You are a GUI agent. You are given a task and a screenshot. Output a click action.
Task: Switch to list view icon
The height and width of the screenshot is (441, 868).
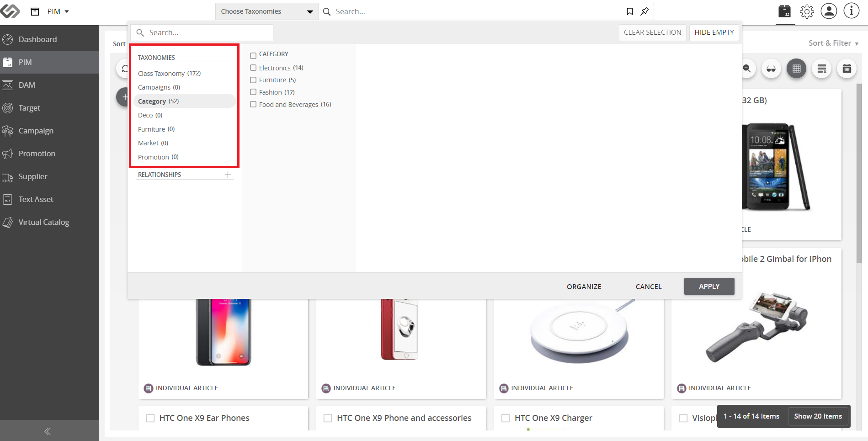point(821,69)
